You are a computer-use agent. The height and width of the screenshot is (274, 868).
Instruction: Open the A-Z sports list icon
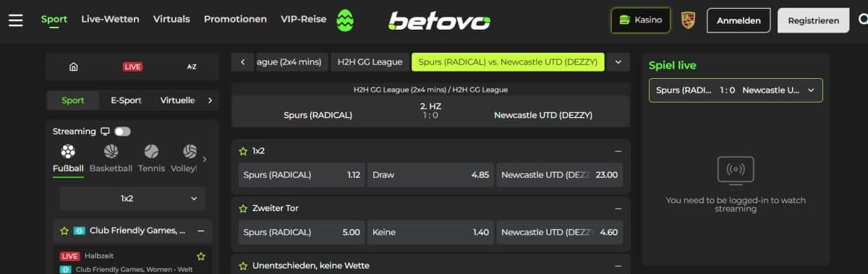point(192,67)
